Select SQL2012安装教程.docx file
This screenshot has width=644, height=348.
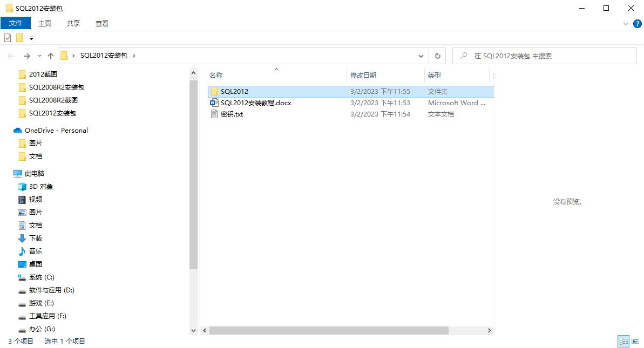pyautogui.click(x=255, y=103)
